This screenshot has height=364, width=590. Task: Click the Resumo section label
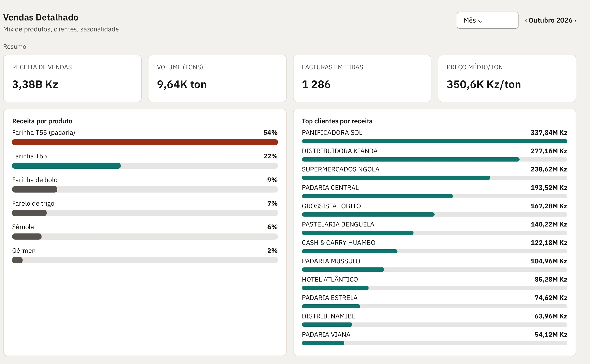pyautogui.click(x=15, y=47)
